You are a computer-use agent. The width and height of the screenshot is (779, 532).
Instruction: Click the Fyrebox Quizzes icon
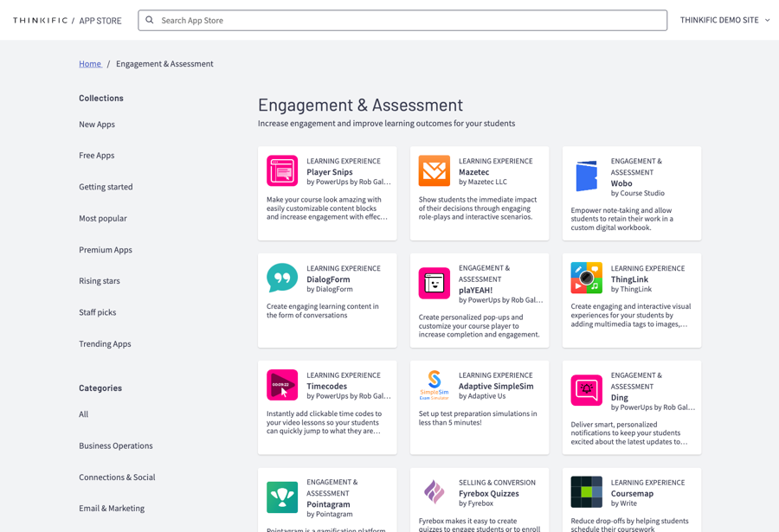[x=434, y=492]
